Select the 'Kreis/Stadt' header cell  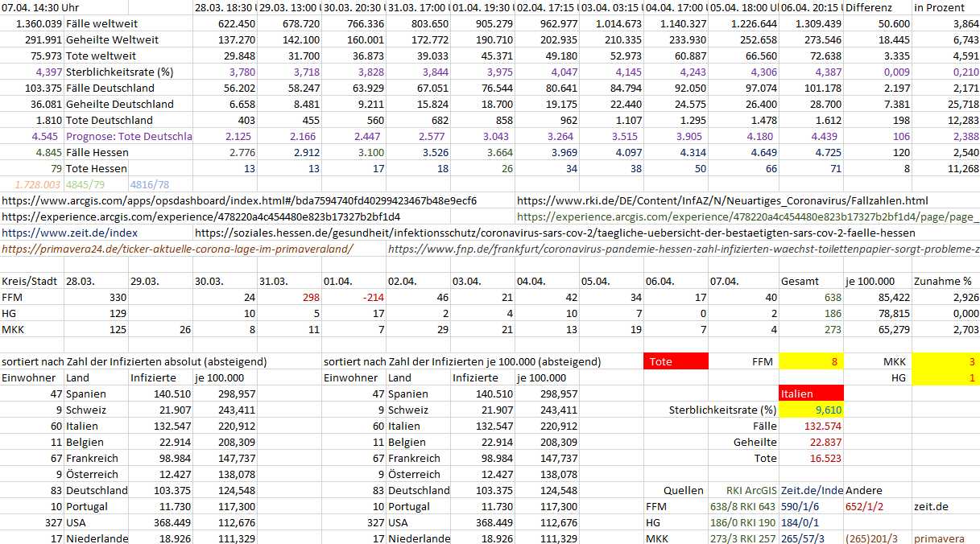coord(32,281)
